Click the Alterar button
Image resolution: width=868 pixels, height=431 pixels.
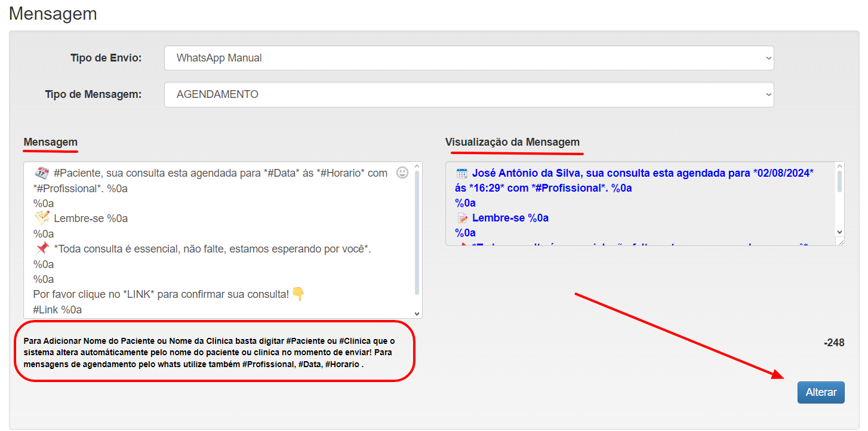pos(821,392)
